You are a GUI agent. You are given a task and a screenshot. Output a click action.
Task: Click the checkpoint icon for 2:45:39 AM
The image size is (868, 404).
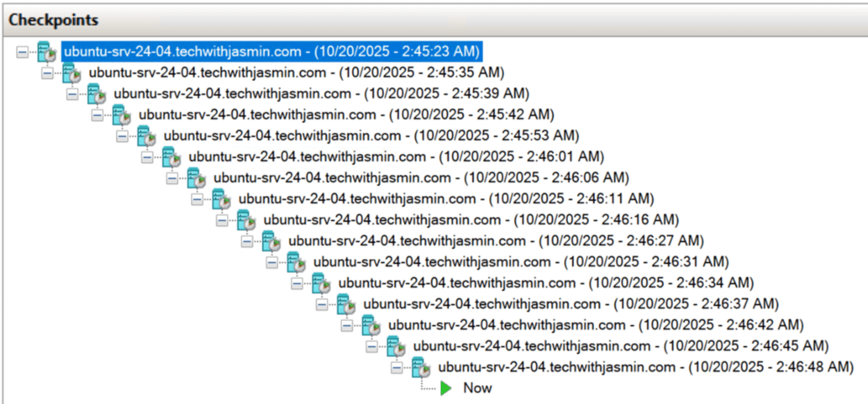(x=96, y=94)
